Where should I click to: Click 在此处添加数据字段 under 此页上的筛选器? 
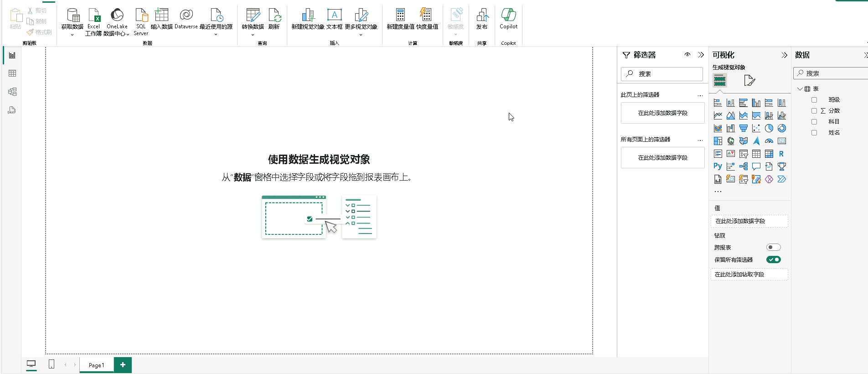pyautogui.click(x=663, y=113)
